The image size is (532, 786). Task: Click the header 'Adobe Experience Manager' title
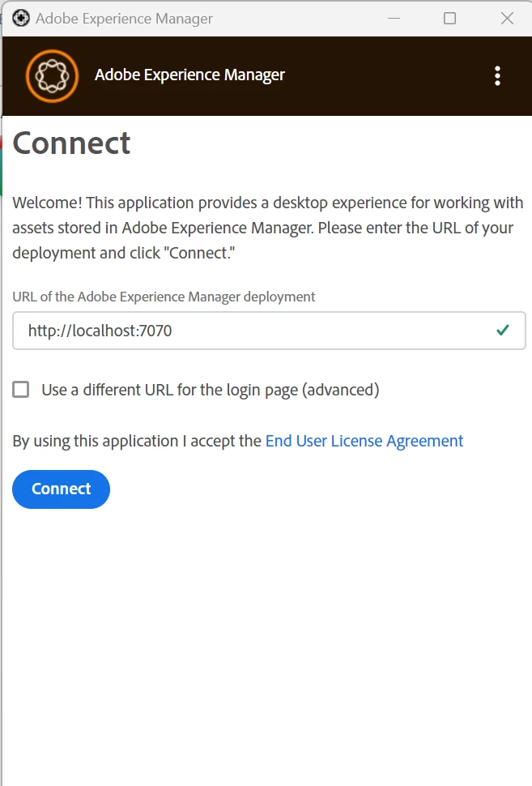(x=189, y=75)
